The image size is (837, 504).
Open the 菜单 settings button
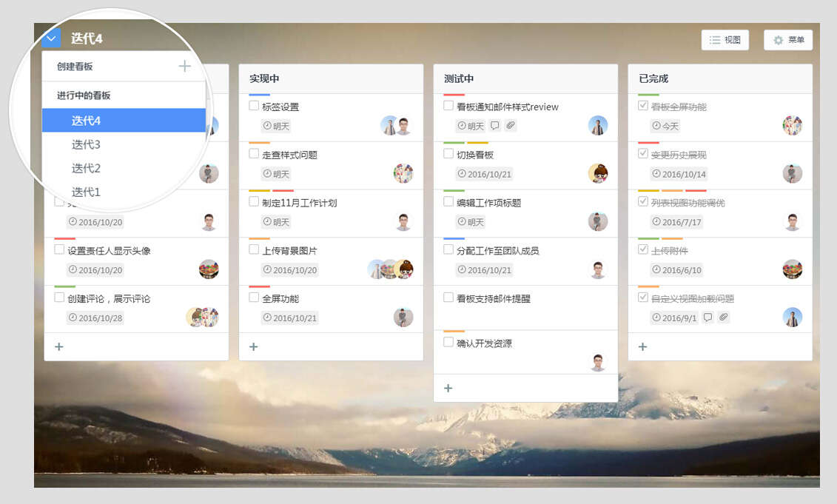788,40
